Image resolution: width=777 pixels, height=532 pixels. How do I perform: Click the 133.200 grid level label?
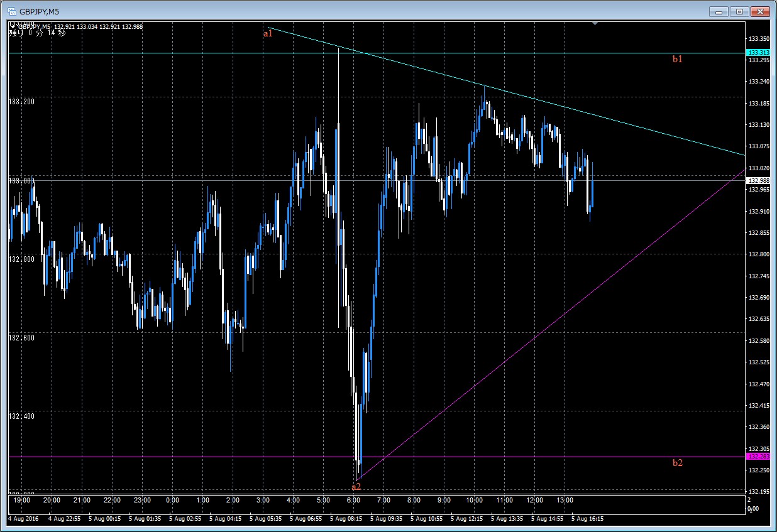pyautogui.click(x=21, y=101)
